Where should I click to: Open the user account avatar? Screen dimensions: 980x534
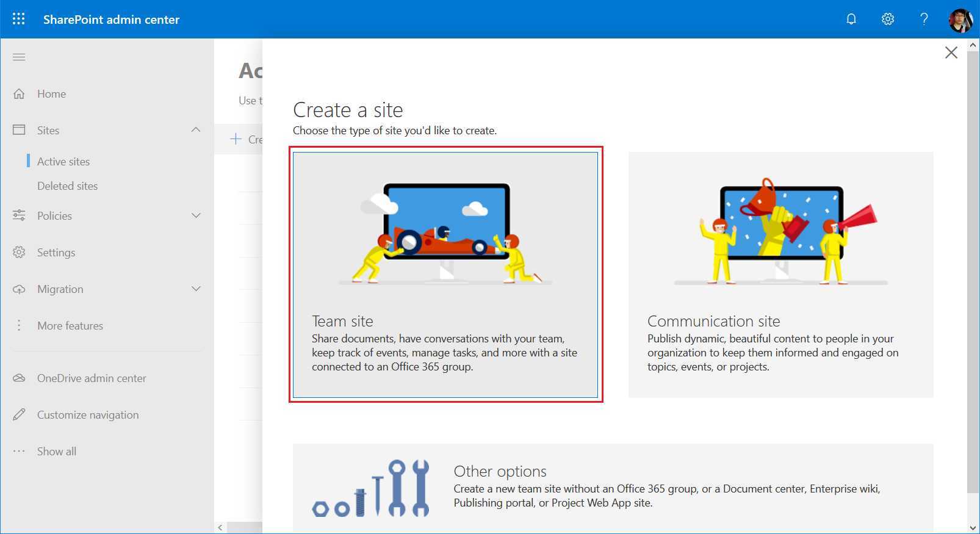click(x=960, y=20)
